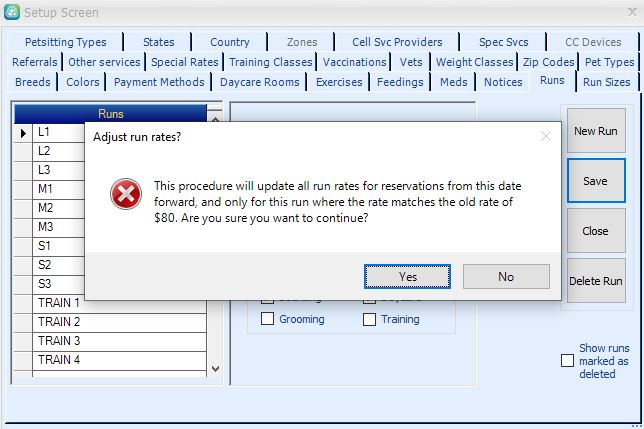
Task: Toggle Show runs marked as deleted
Action: pyautogui.click(x=567, y=361)
